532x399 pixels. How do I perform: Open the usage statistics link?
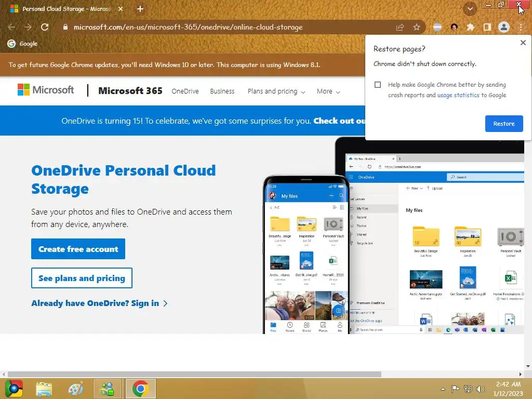pyautogui.click(x=458, y=95)
